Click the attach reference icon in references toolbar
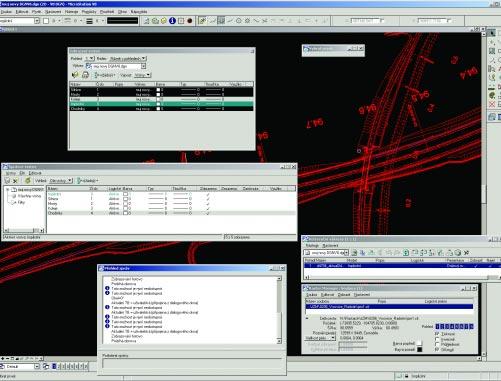Image resolution: width=501 pixels, height=381 pixels. point(354,253)
